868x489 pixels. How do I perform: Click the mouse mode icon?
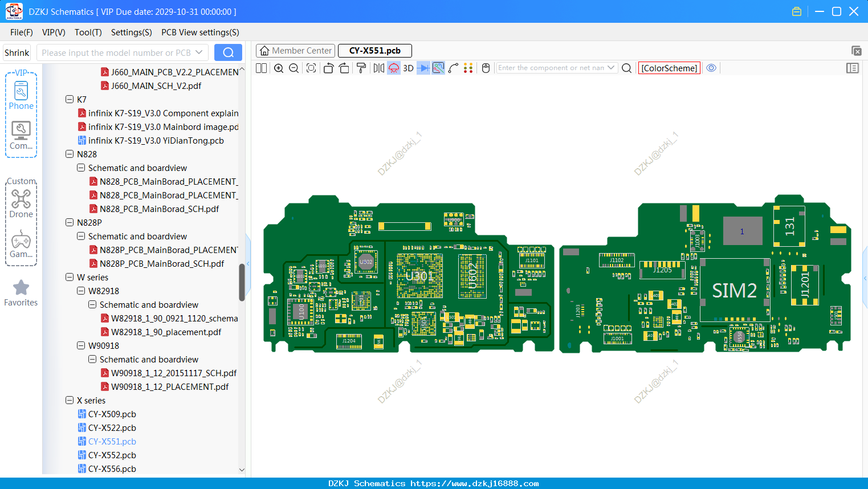tap(486, 68)
